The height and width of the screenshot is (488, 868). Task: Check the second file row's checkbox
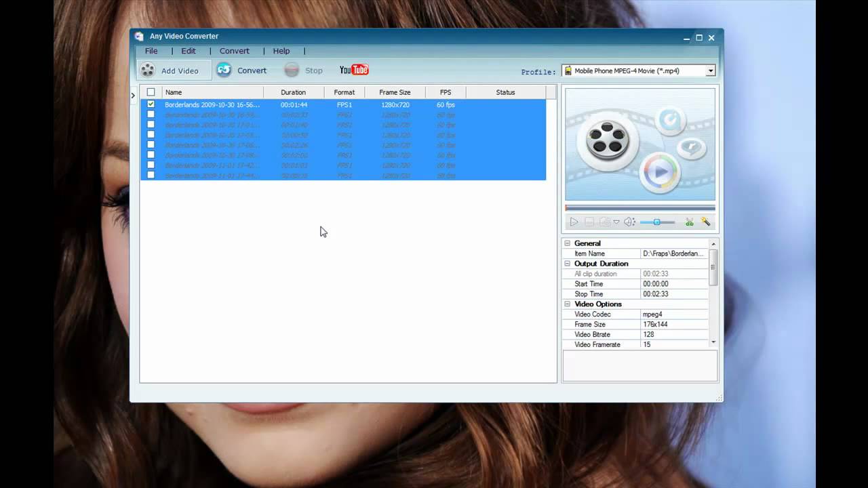(151, 115)
